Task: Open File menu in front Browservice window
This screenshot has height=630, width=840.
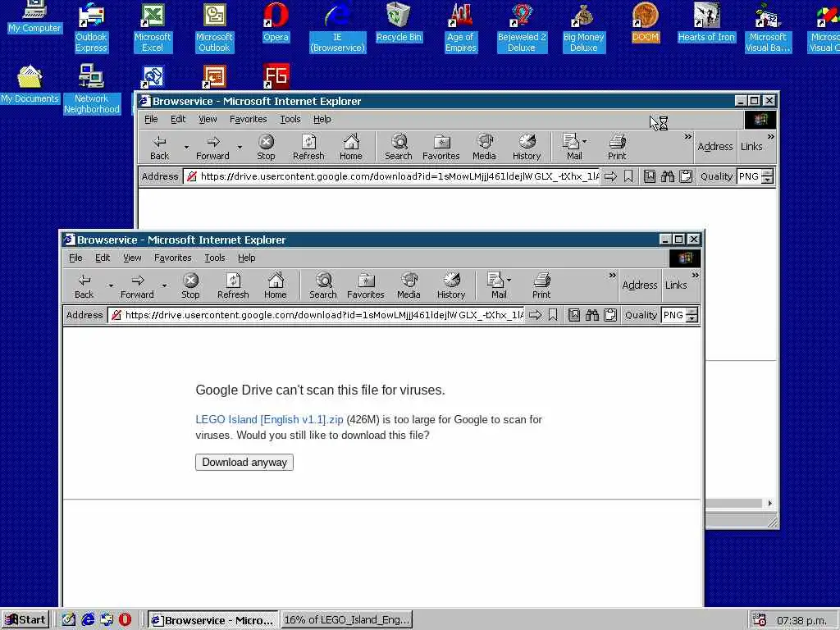Action: pos(75,258)
